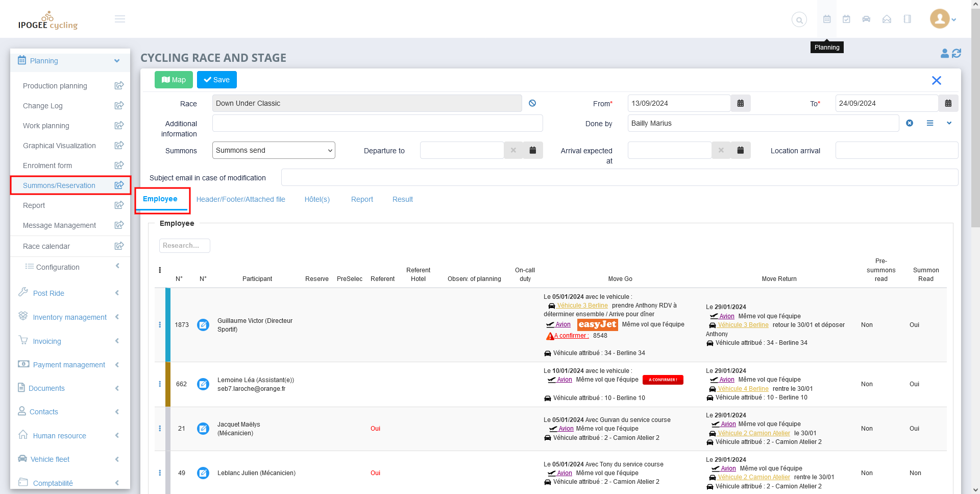Screen dimensions: 980x494
Task: Open the table column options menu
Action: tap(160, 270)
